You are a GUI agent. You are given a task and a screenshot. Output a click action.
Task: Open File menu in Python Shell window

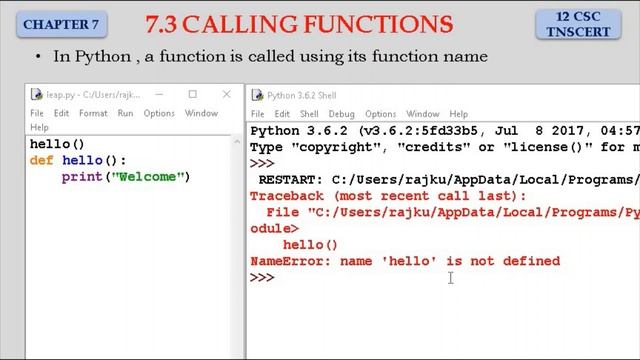(x=258, y=114)
